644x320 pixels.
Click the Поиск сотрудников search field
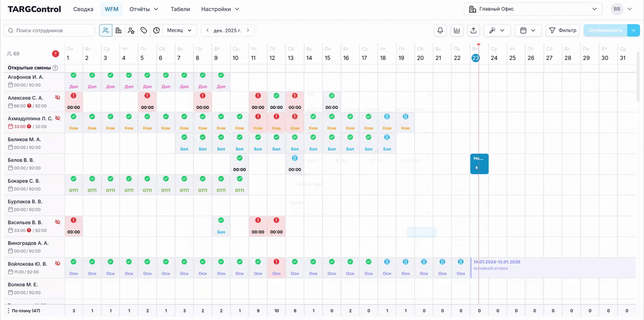[49, 31]
